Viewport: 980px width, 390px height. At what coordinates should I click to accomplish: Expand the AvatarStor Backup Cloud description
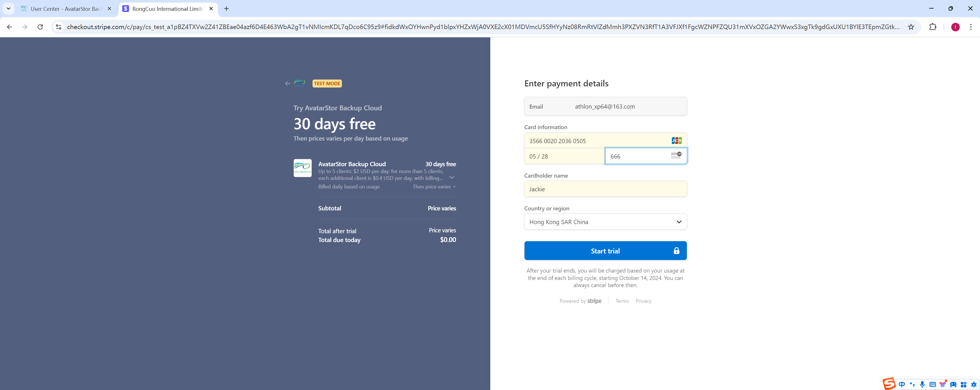pos(452,178)
